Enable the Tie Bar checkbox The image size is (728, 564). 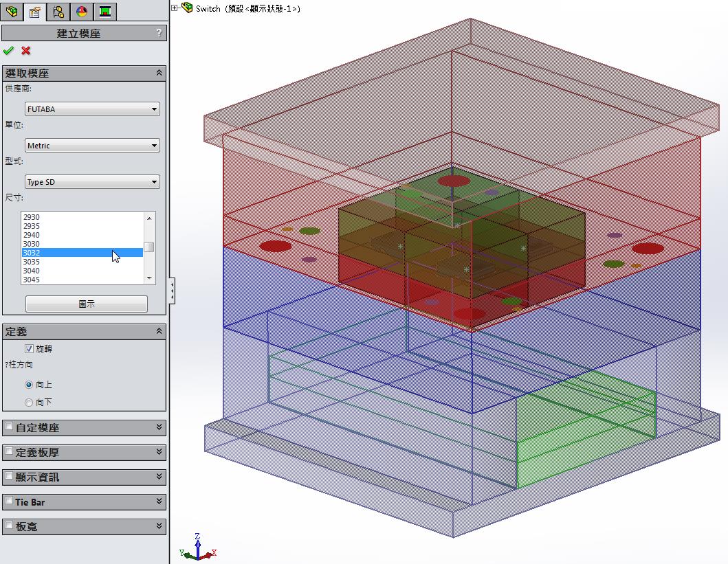(x=8, y=502)
